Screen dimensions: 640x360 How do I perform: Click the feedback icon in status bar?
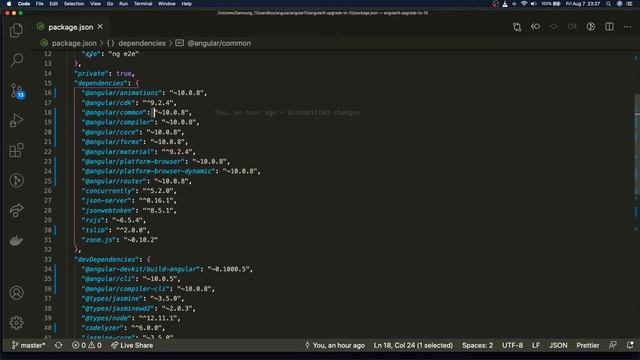tap(613, 345)
